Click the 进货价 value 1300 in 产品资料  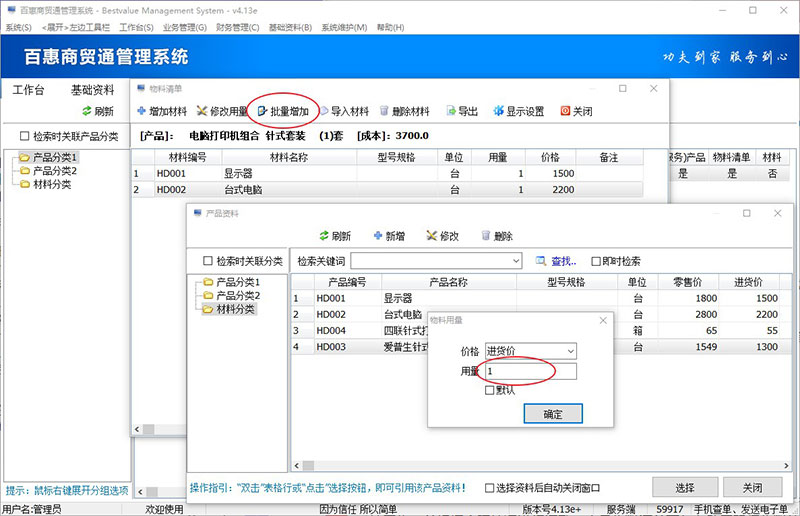[x=767, y=347]
